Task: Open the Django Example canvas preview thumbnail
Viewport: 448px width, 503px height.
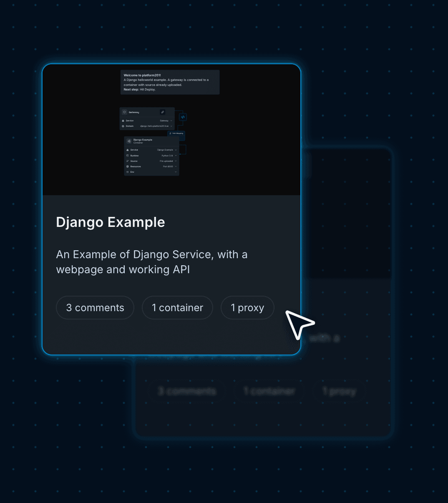Action: [x=171, y=130]
